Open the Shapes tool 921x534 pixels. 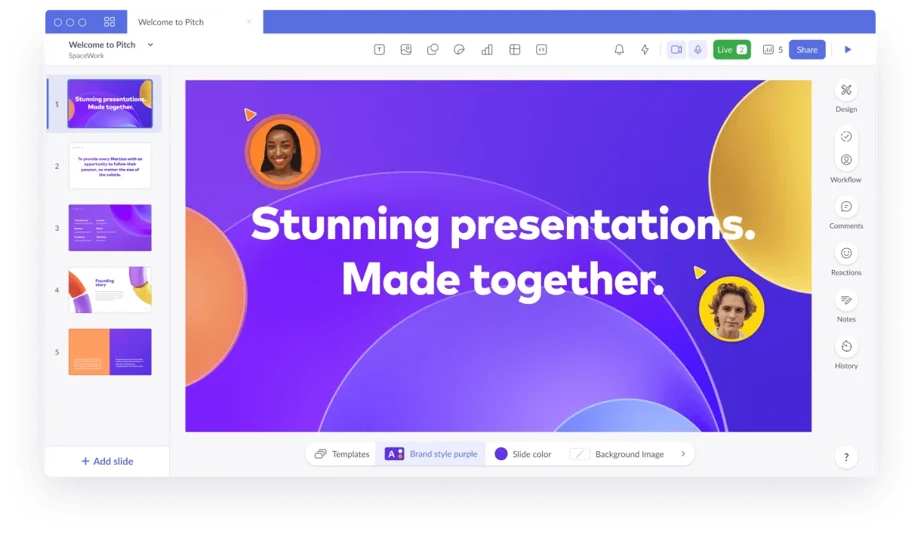coord(433,49)
